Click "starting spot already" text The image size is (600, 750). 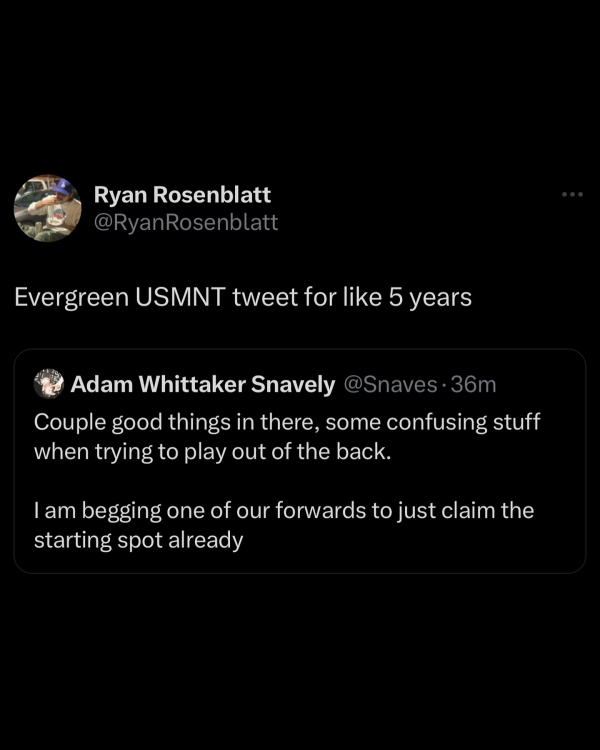click(x=138, y=541)
